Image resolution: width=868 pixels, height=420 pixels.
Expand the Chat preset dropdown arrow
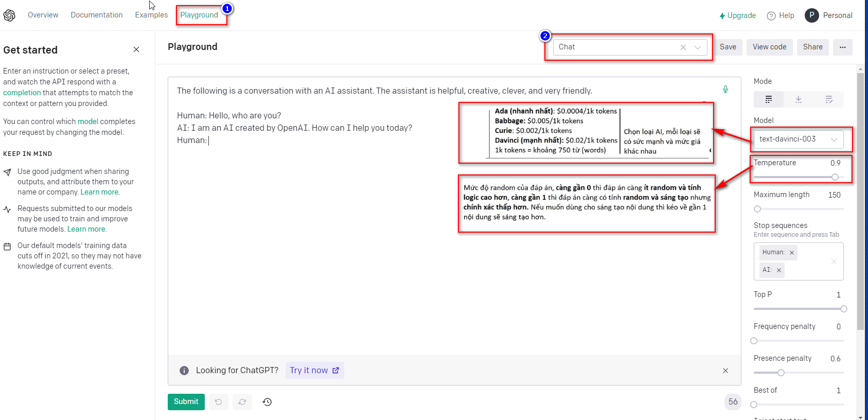pyautogui.click(x=698, y=47)
